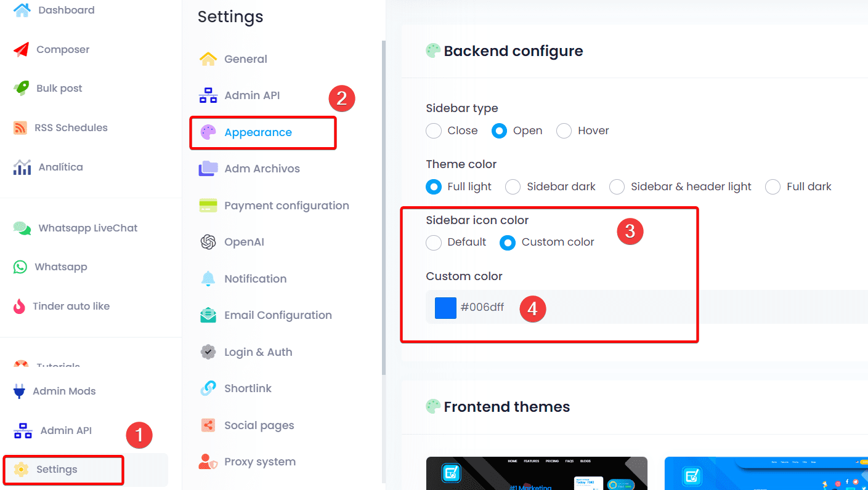Select the dark frontend theme thumbnail
Screen dimensions: 868x490
tap(537, 473)
